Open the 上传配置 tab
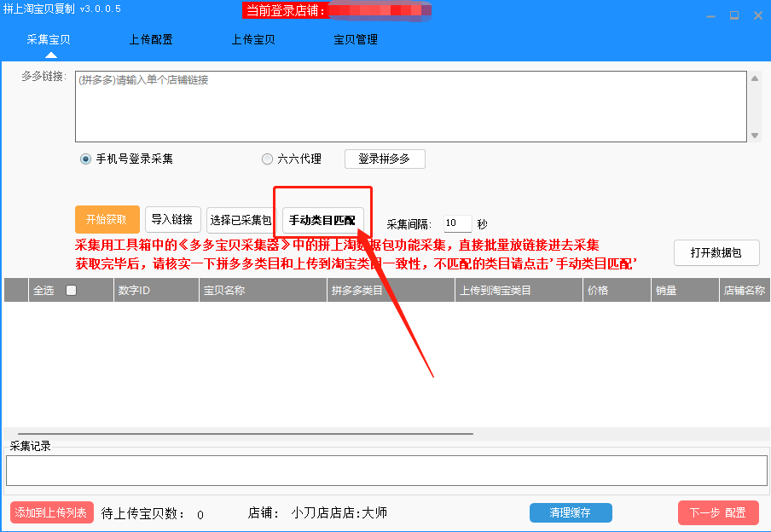The height and width of the screenshot is (532, 771). (151, 40)
